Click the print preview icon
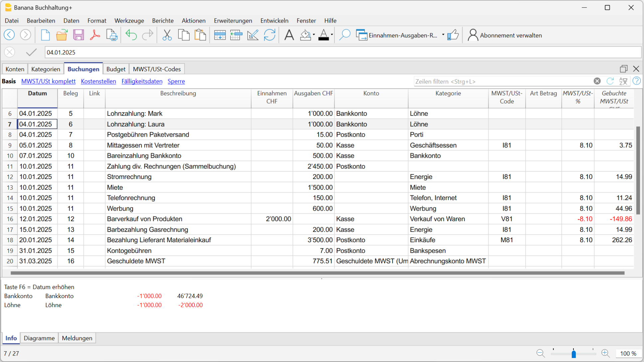The image size is (644, 362). pyautogui.click(x=112, y=35)
